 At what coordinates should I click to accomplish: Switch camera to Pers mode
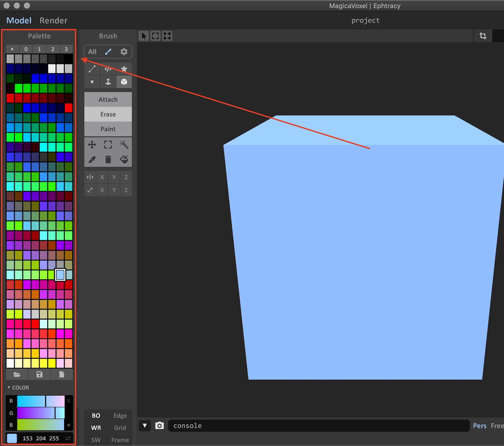(x=480, y=425)
